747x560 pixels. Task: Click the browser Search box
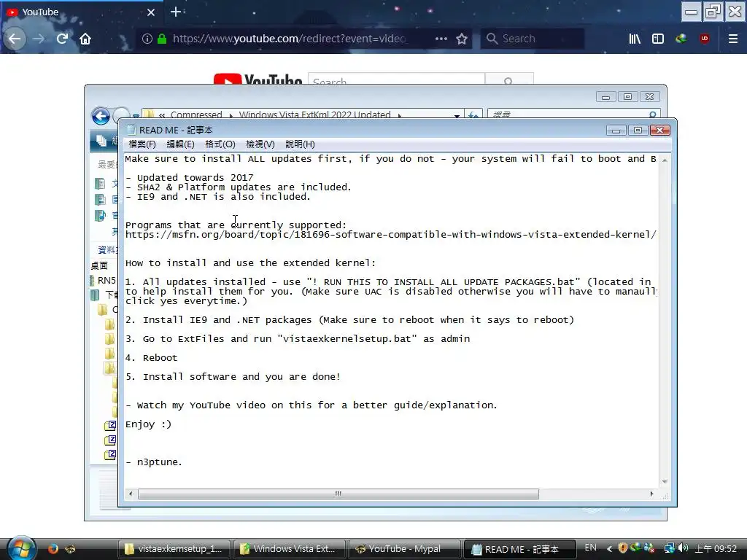tap(533, 39)
